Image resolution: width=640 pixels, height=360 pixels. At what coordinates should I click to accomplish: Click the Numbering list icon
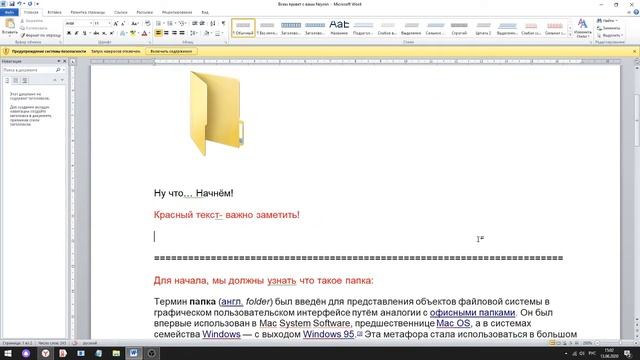[170, 24]
